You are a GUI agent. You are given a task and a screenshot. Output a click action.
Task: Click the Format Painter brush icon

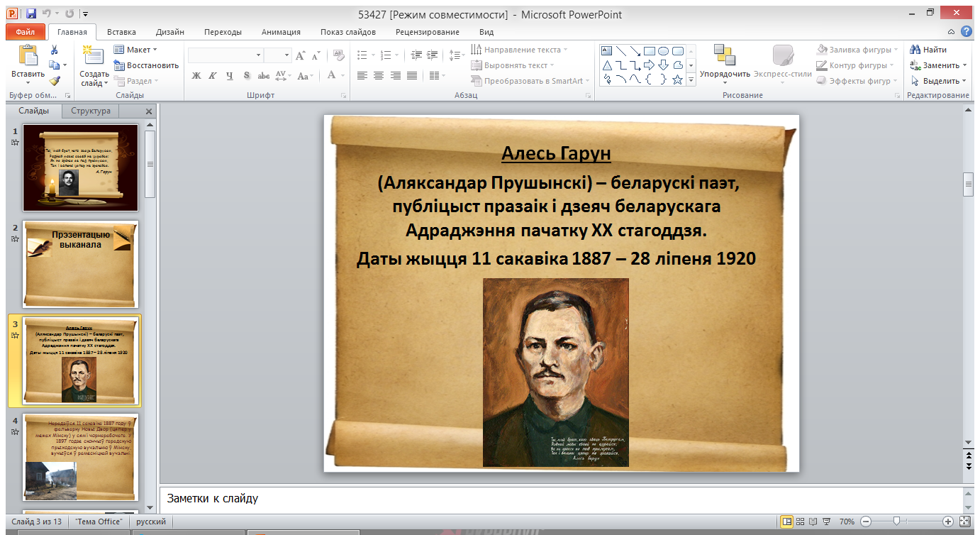pyautogui.click(x=54, y=81)
